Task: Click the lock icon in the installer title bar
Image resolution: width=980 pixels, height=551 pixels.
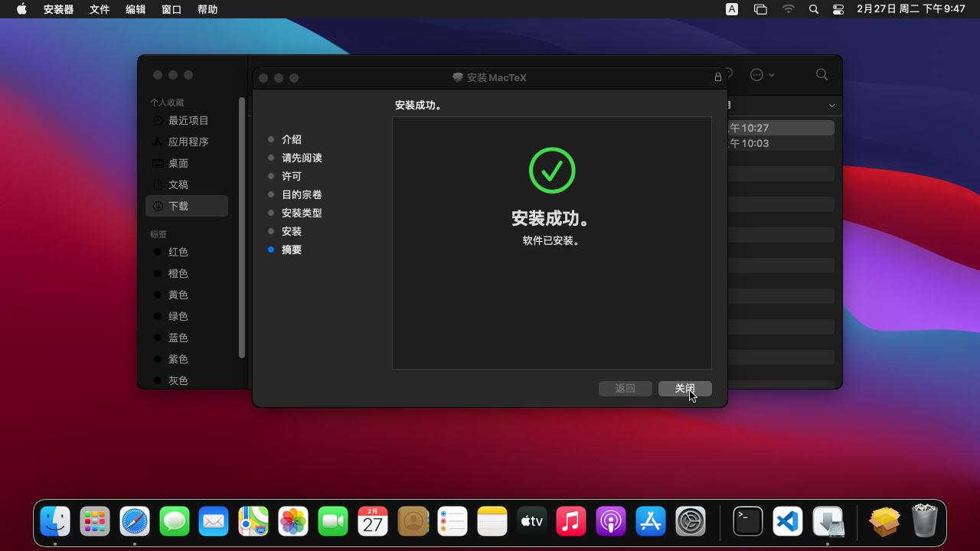Action: click(x=718, y=77)
